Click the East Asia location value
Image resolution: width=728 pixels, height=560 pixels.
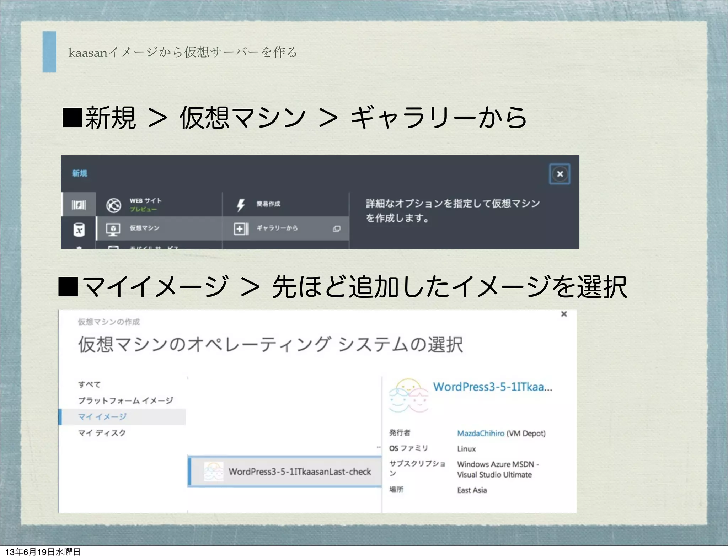click(472, 490)
